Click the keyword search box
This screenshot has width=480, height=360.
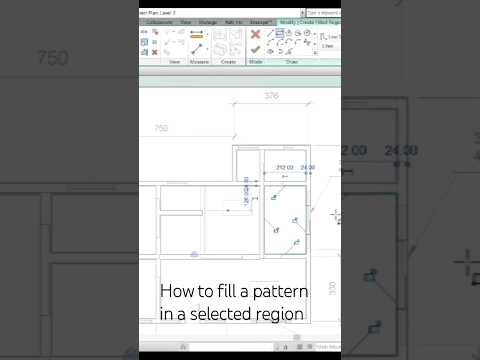(324, 13)
